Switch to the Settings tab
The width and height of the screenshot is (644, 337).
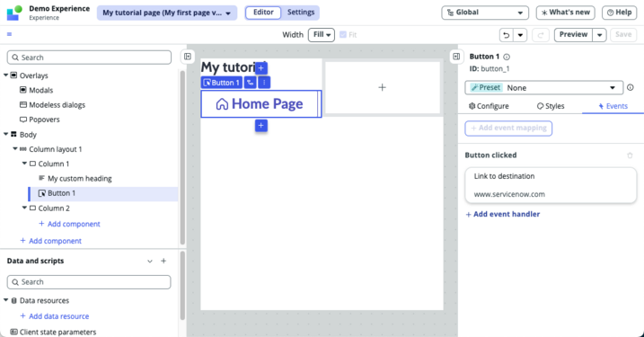[x=301, y=13]
